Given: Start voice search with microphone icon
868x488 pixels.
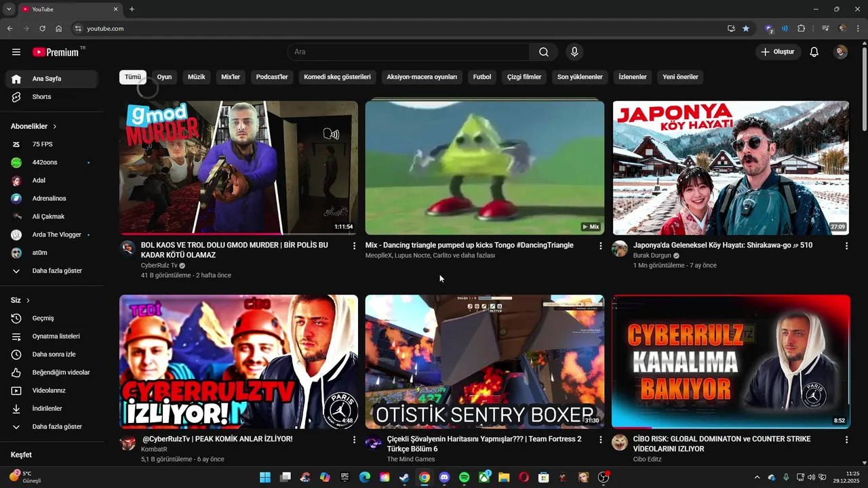Looking at the screenshot, I should pos(574,52).
